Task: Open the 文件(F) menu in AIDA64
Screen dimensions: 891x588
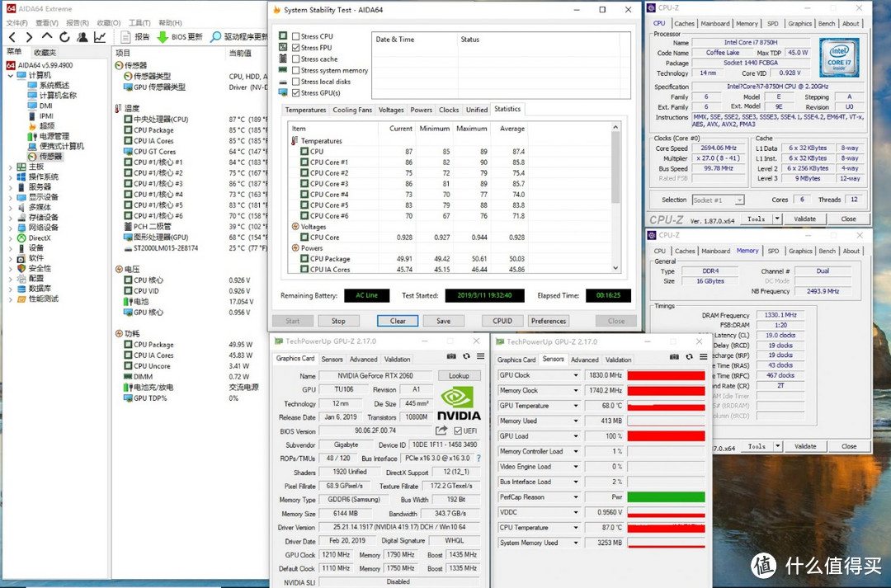Action: (x=16, y=23)
